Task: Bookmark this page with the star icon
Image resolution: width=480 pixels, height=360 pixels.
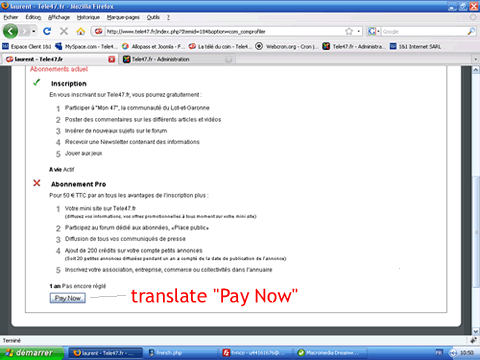Action: [349, 31]
